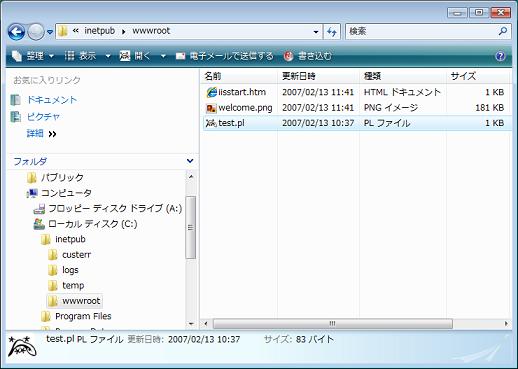Select the welcome.png file
Screen dimensions: 518x369
click(x=245, y=108)
